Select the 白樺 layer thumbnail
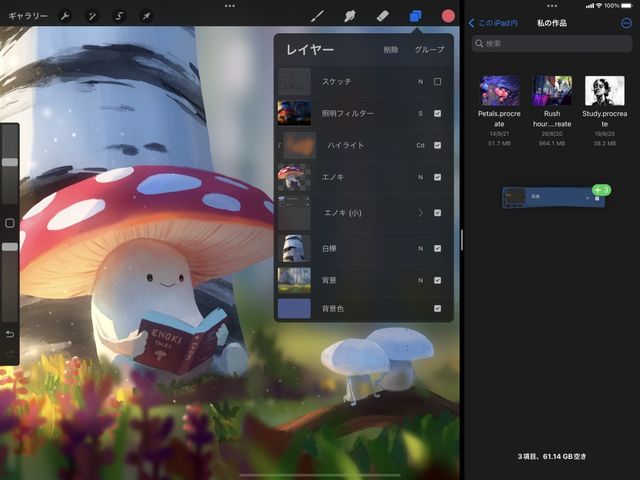Viewport: 640px width, 480px height. [x=294, y=248]
